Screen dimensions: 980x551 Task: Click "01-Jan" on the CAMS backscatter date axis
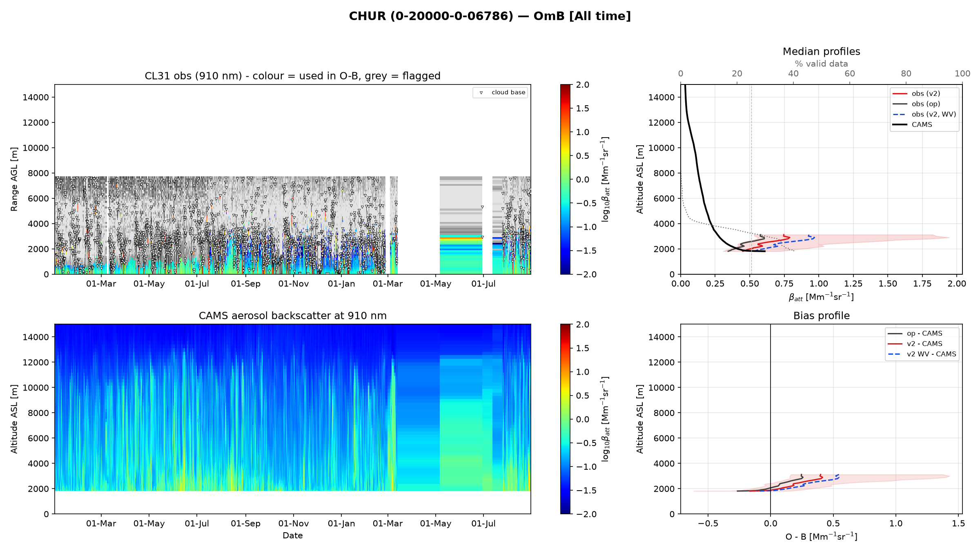pos(341,524)
